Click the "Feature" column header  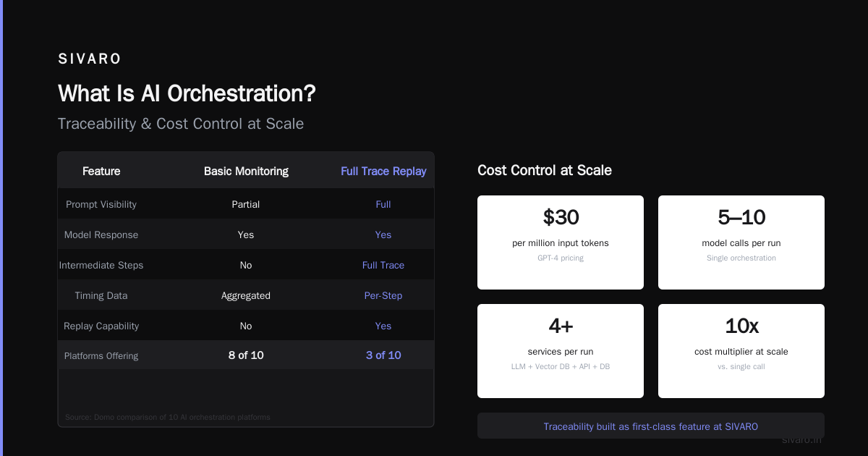101,172
